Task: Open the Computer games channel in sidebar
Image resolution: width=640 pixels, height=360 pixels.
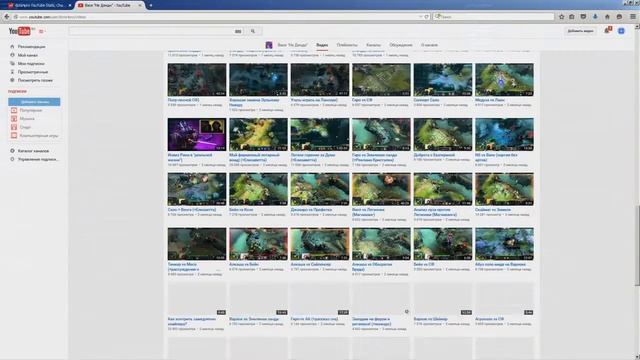Action: 38,136
